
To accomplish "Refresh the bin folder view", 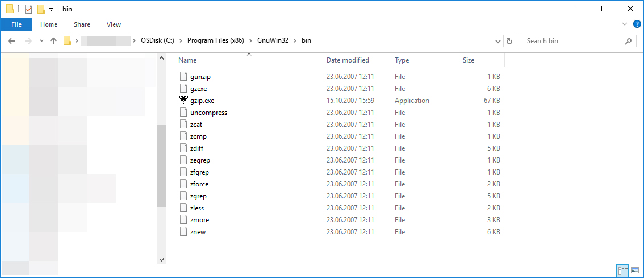I will (509, 41).
